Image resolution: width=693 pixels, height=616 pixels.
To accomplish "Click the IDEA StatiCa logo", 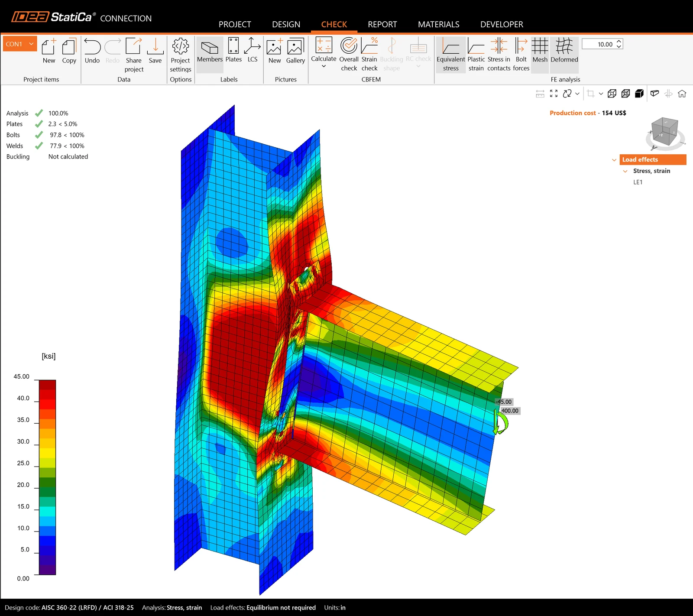I will (x=54, y=17).
